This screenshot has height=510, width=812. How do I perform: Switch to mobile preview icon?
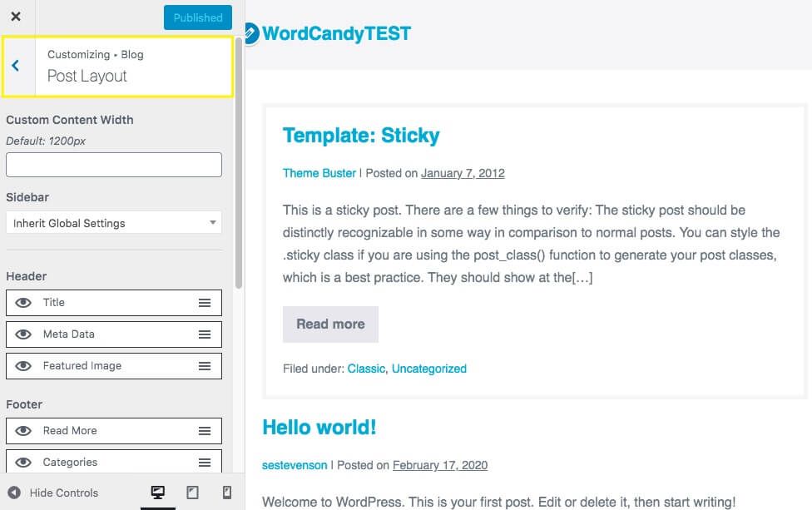[227, 493]
